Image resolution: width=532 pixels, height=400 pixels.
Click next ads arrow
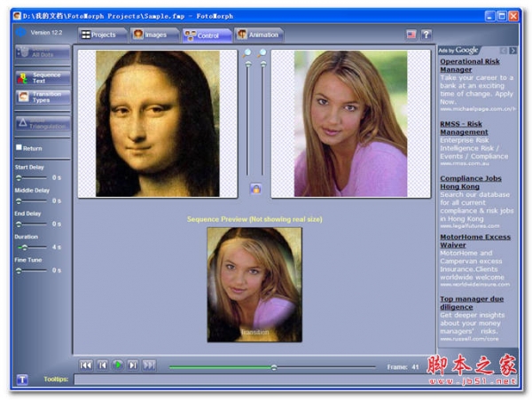[512, 51]
